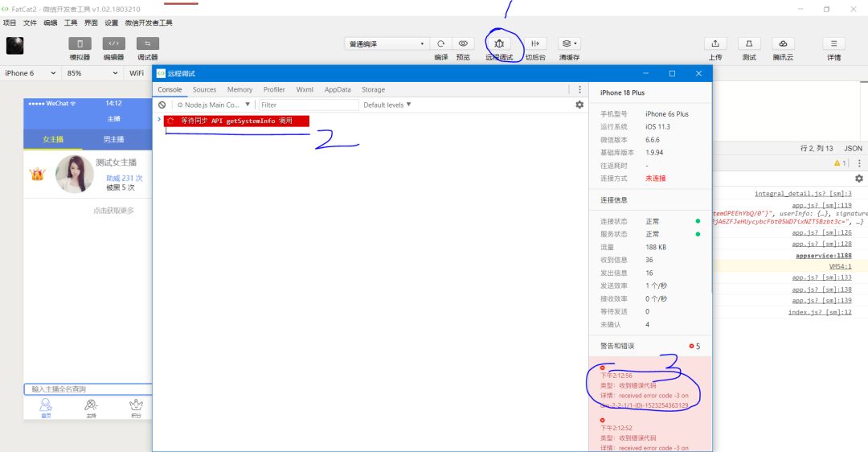Select Profiler tab in 远程调试 window

274,90
